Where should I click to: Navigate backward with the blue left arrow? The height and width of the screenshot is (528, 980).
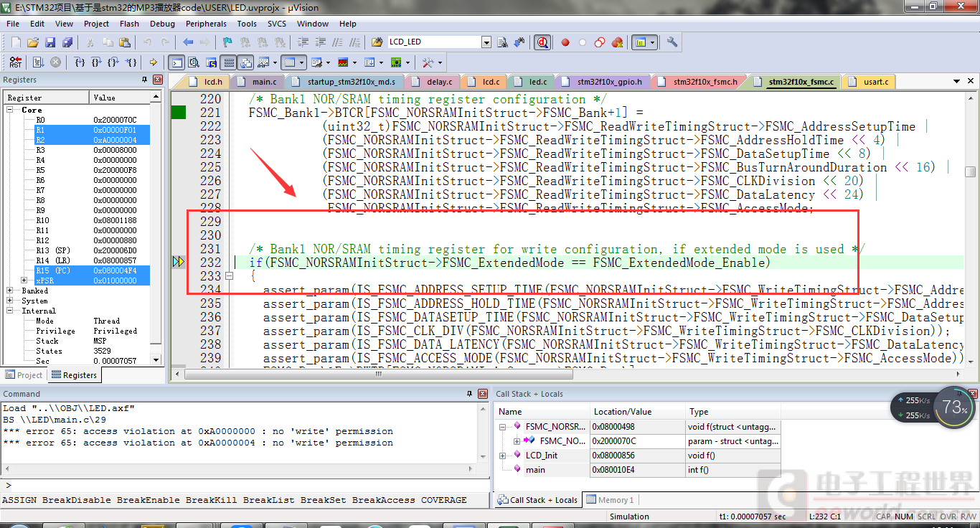coord(188,42)
